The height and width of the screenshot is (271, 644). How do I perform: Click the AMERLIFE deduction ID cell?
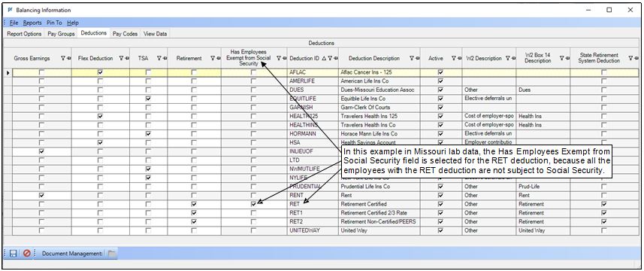(x=313, y=81)
